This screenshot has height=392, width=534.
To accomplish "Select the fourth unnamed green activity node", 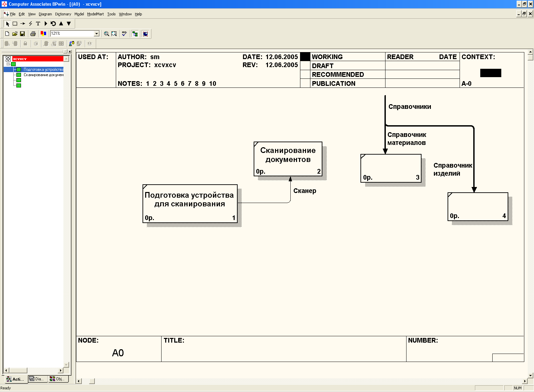I will [19, 85].
